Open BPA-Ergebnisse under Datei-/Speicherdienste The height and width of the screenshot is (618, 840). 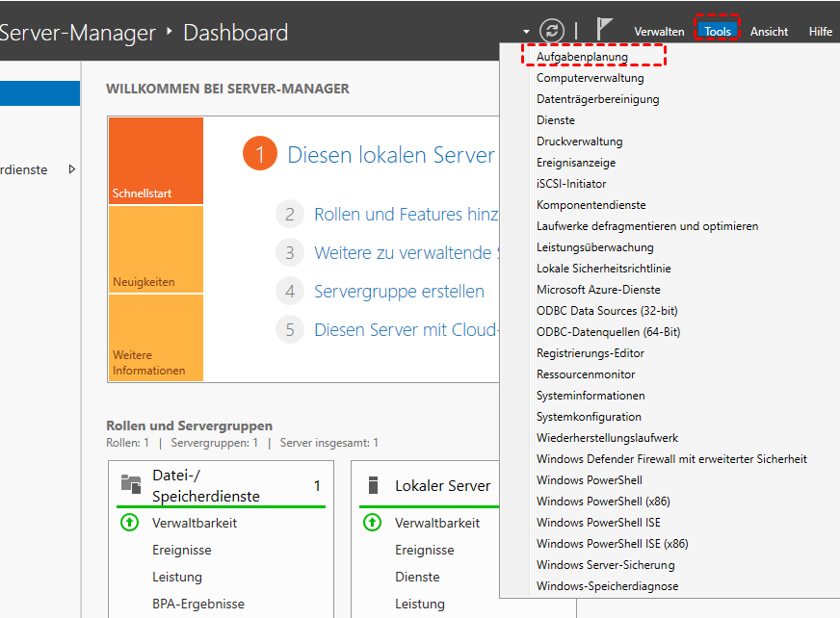pos(198,604)
